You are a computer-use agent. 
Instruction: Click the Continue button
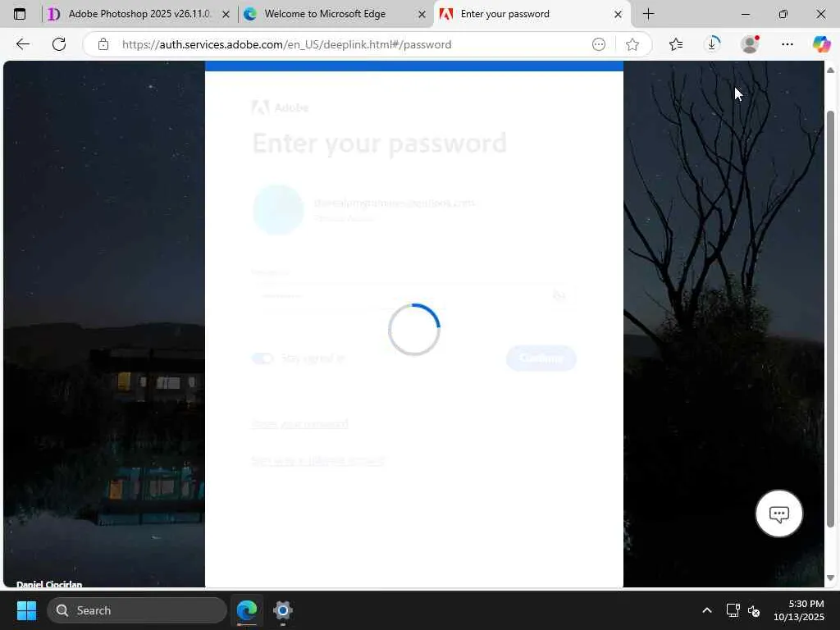(541, 358)
